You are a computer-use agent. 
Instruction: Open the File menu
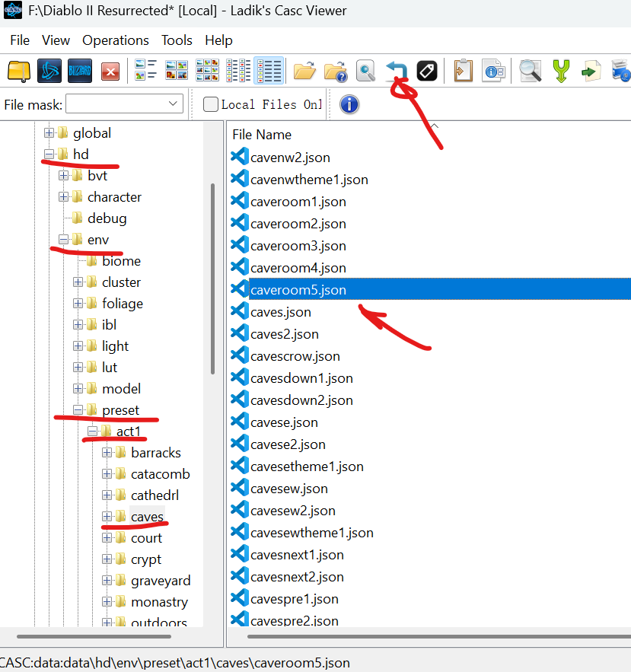pyautogui.click(x=20, y=40)
